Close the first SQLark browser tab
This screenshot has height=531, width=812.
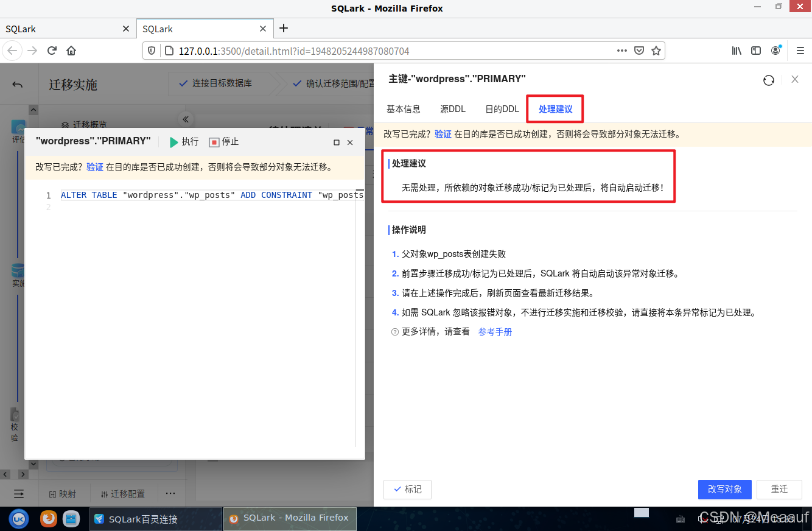[x=126, y=29]
